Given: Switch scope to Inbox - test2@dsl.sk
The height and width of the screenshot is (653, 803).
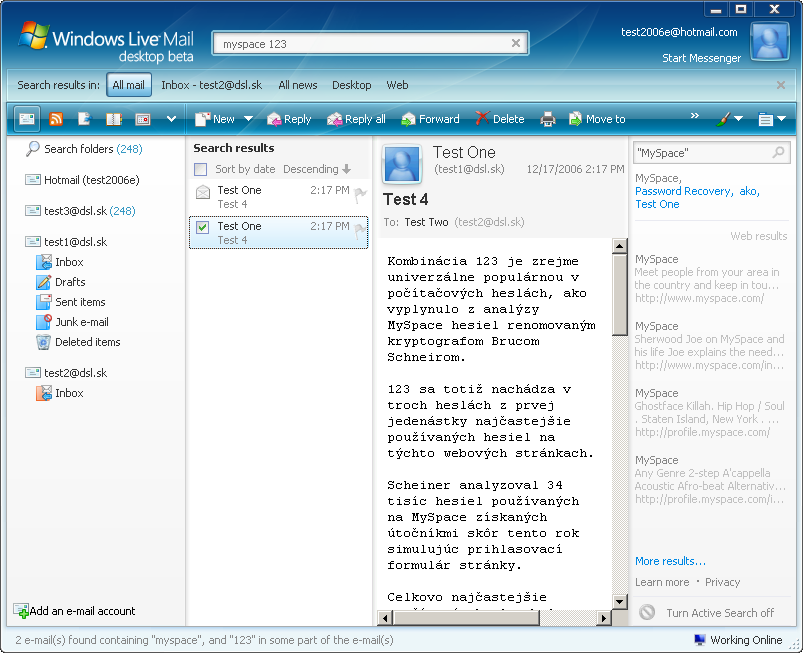Looking at the screenshot, I should coord(212,85).
